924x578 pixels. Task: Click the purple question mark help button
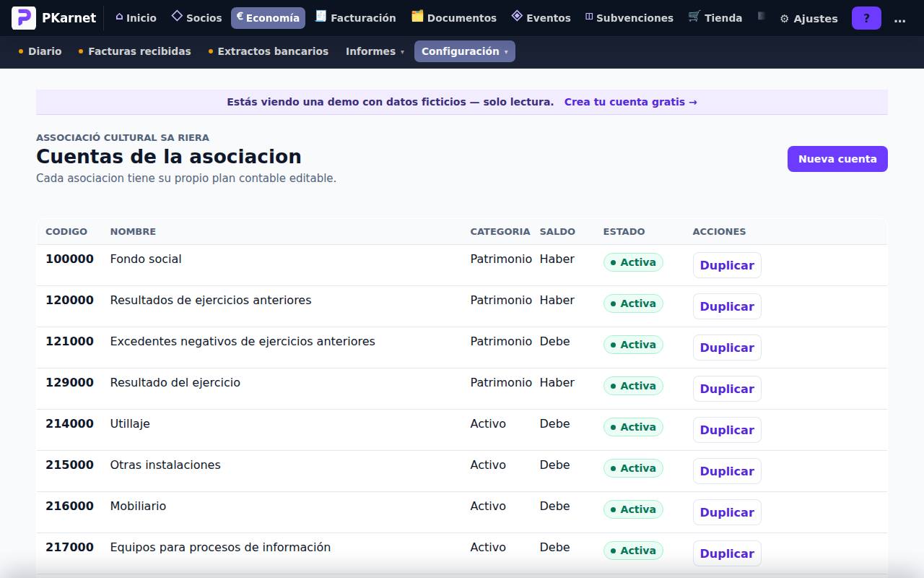pos(866,18)
